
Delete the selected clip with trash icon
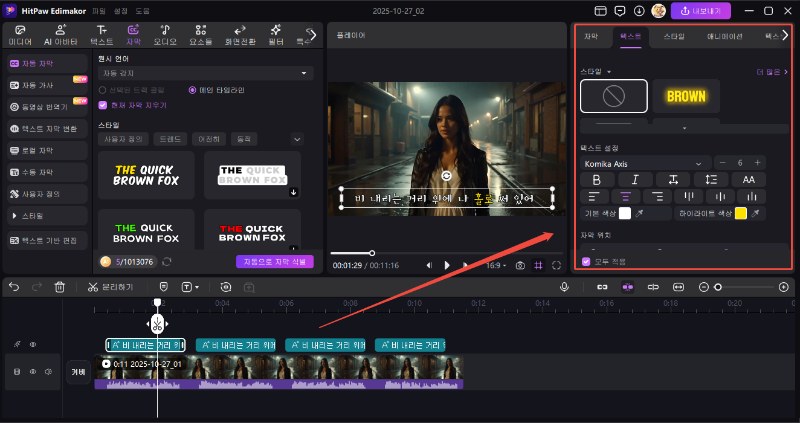(60, 287)
